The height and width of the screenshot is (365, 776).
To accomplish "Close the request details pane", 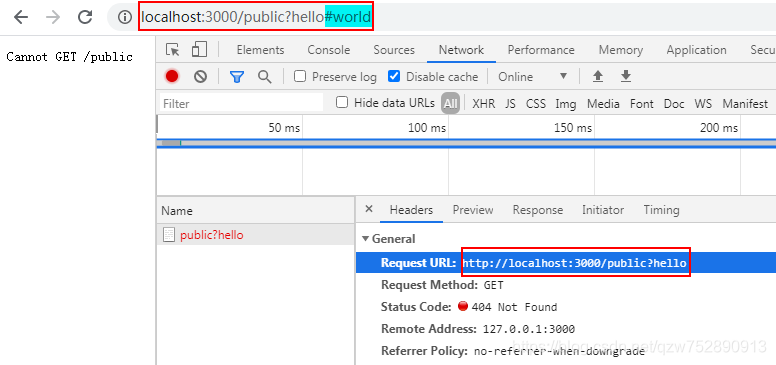I will [x=368, y=209].
